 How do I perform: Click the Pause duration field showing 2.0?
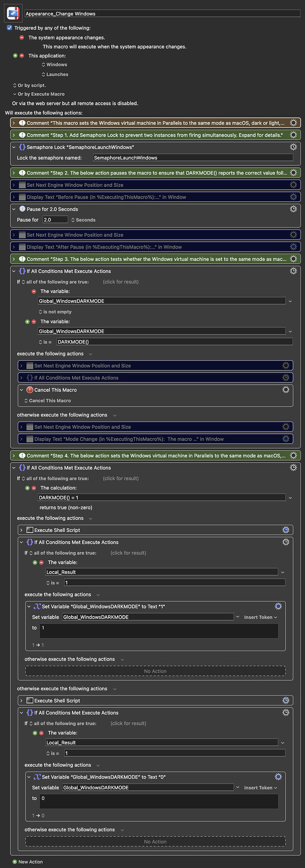[55, 220]
